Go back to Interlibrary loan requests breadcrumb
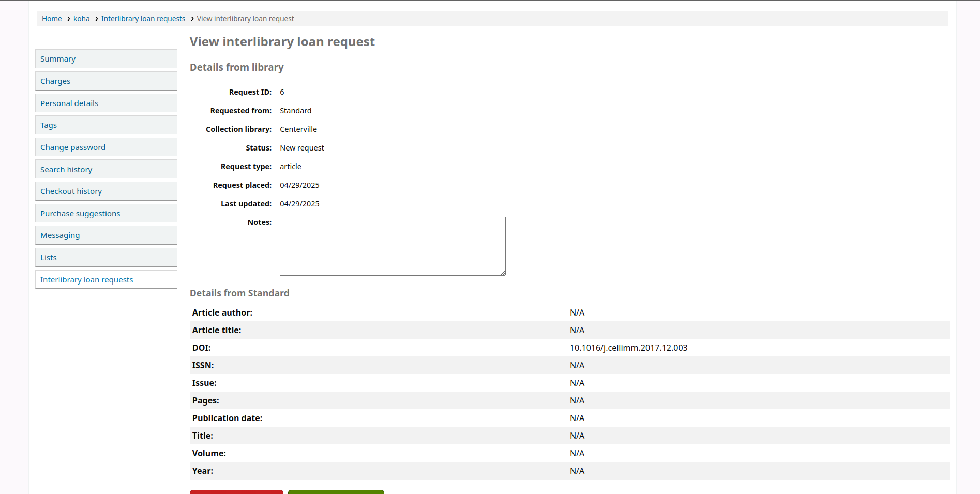 click(x=143, y=19)
